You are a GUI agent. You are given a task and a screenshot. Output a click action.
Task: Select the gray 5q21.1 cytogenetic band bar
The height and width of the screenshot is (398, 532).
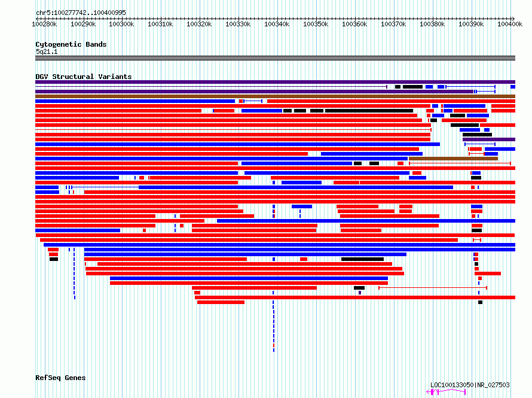[275, 58]
